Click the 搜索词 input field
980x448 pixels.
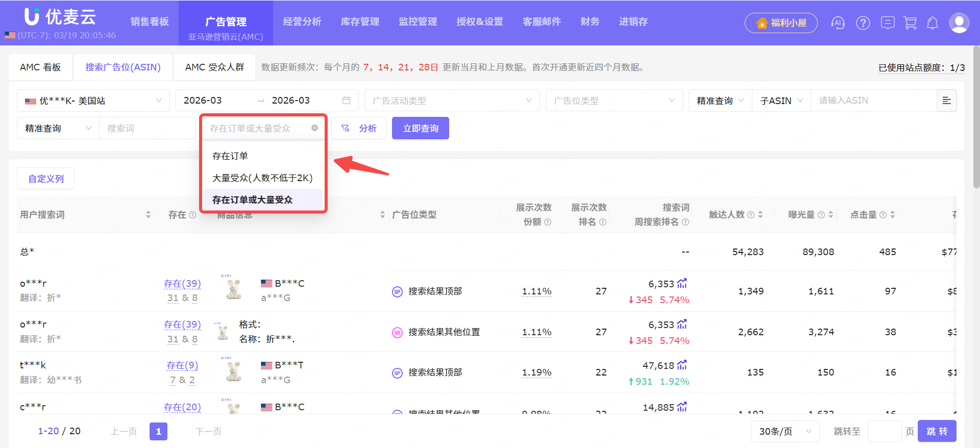click(x=147, y=128)
